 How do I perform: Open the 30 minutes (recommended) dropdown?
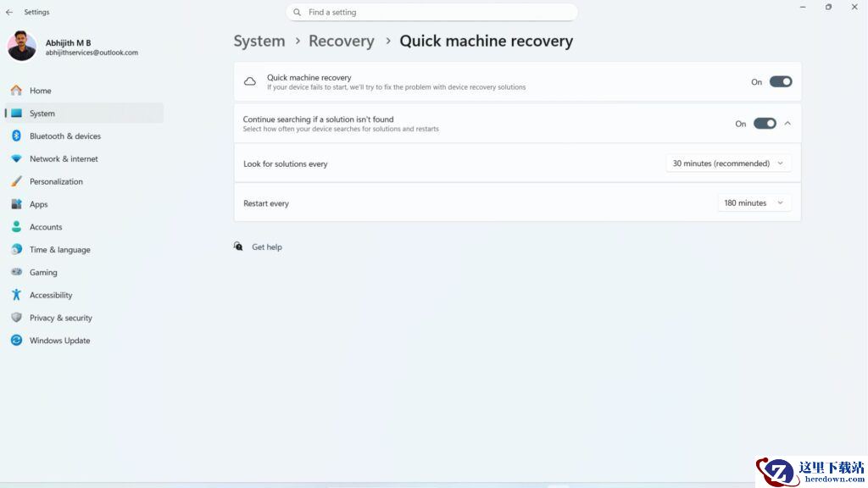[728, 164]
